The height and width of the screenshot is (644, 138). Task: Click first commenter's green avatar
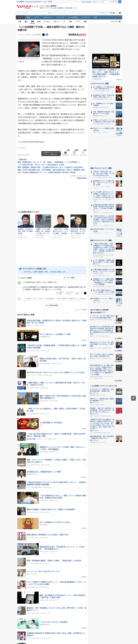coord(19,283)
